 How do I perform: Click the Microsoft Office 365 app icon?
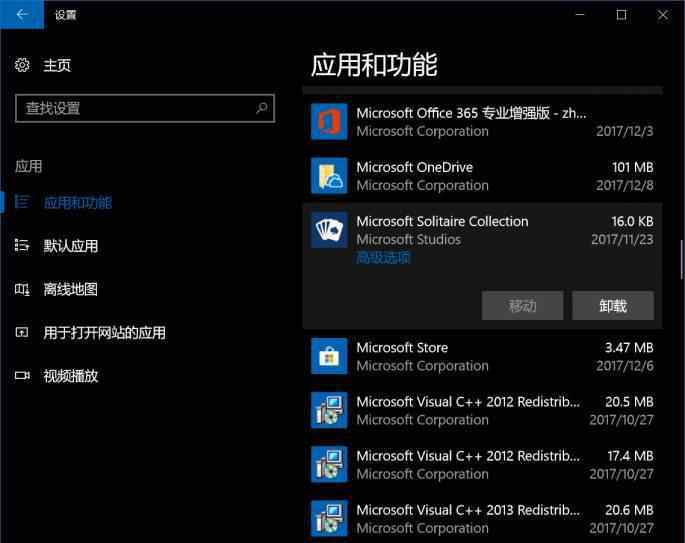tap(329, 121)
